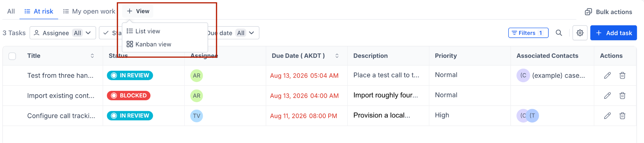This screenshot has width=644, height=143.
Task: Click the search magnifier icon
Action: coord(559,33)
